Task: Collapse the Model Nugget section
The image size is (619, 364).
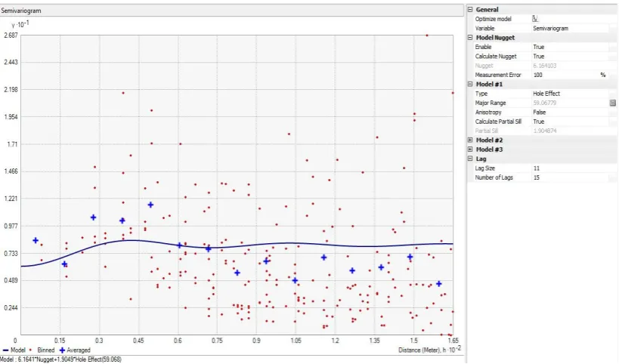Action: (470, 38)
